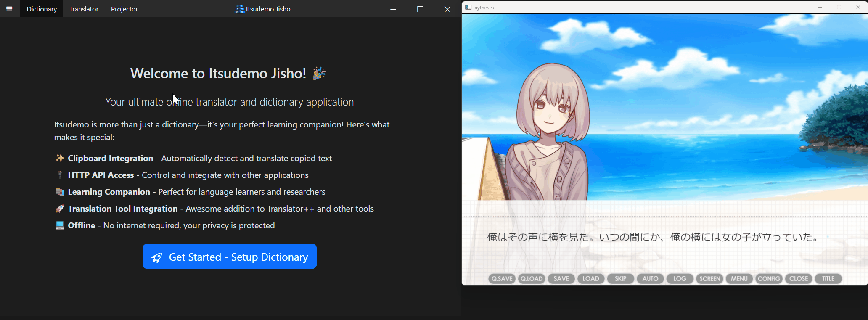
Task: Click the Welcome to Itsudemo Jisho heading
Action: click(218, 73)
